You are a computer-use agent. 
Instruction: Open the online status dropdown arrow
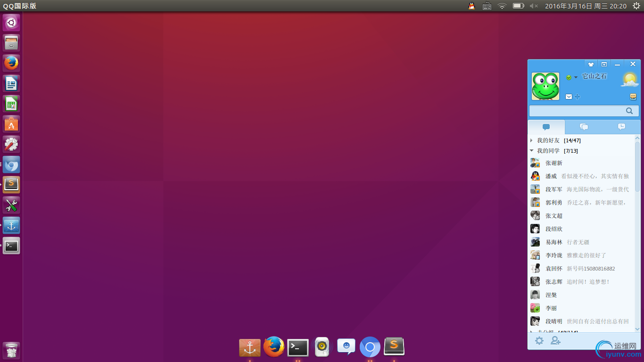click(x=576, y=77)
